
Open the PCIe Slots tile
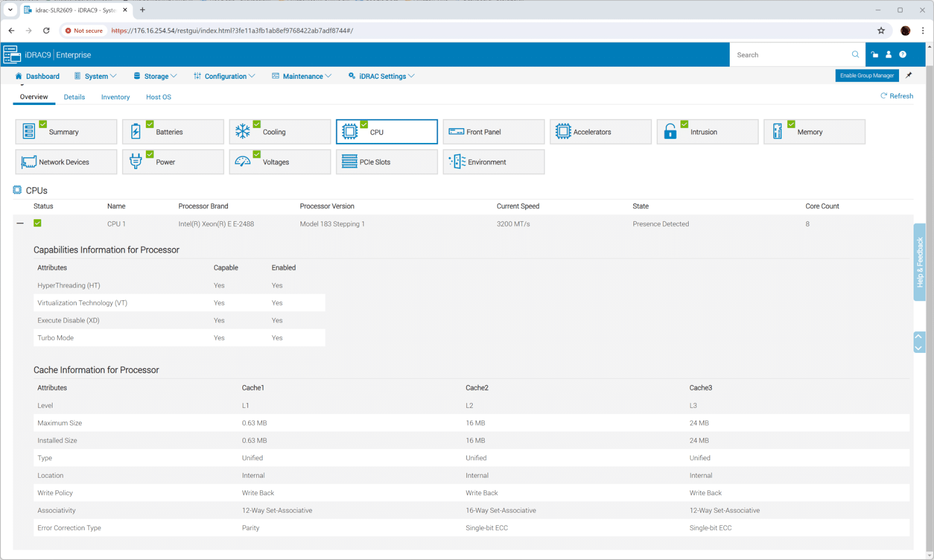(386, 162)
